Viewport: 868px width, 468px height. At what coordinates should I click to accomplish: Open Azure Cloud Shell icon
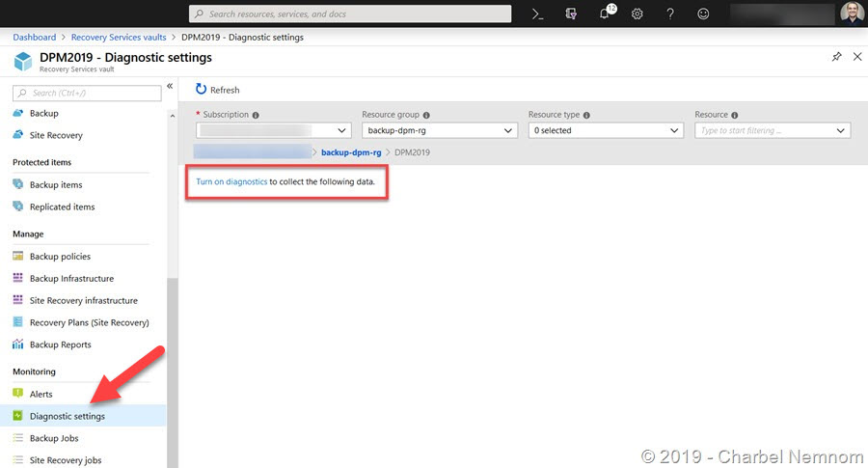click(x=537, y=14)
